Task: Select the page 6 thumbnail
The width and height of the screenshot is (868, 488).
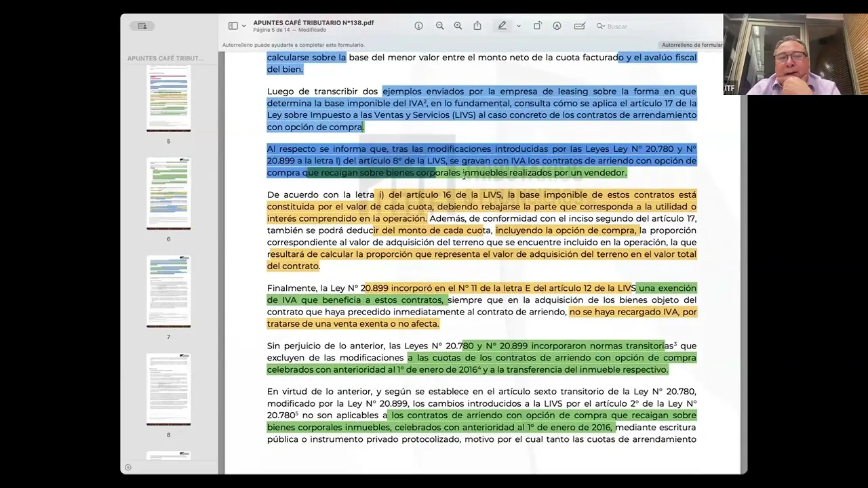Action: pyautogui.click(x=169, y=194)
